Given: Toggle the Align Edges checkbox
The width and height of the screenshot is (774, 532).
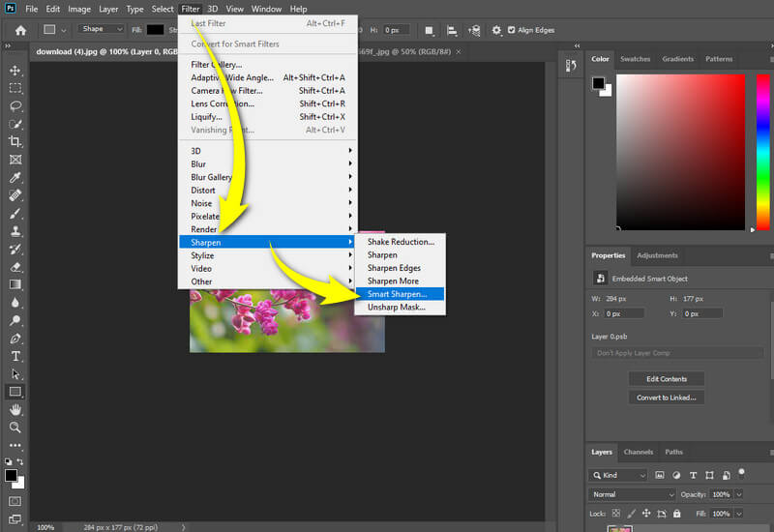Looking at the screenshot, I should (x=512, y=30).
